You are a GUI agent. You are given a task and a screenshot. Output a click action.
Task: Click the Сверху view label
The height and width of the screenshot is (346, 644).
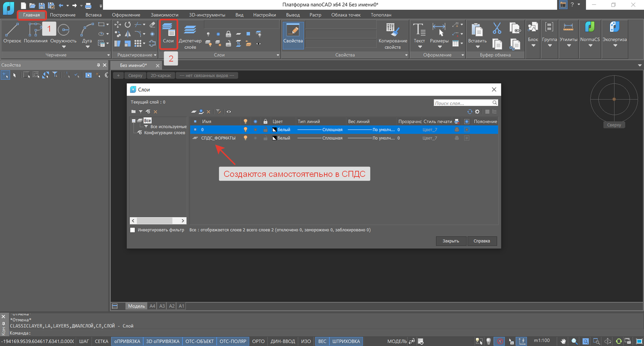click(136, 75)
